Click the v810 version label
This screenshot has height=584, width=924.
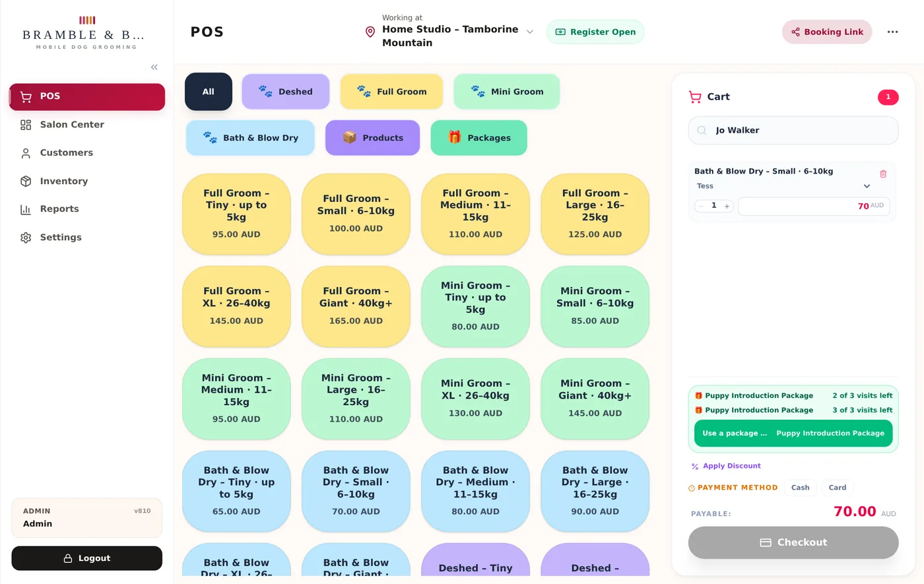142,511
